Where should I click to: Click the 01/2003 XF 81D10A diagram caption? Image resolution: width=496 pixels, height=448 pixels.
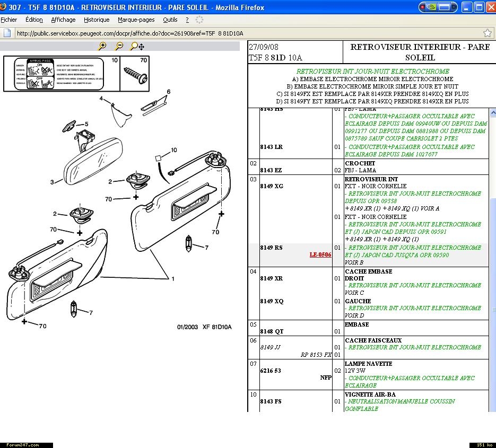pos(204,327)
